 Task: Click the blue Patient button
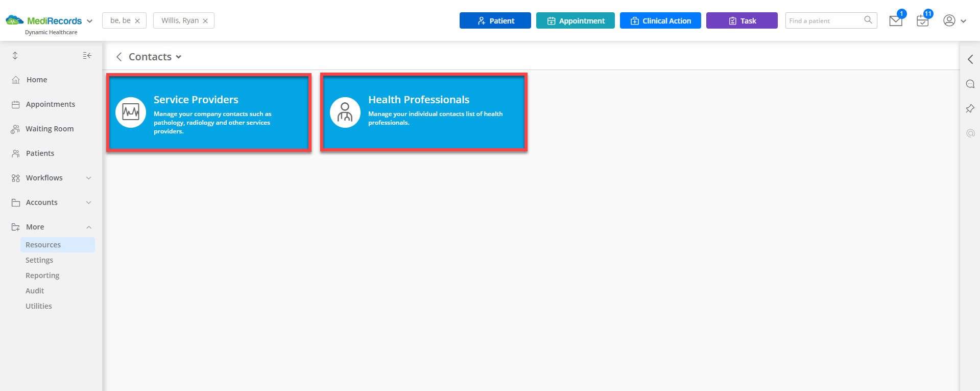(495, 20)
